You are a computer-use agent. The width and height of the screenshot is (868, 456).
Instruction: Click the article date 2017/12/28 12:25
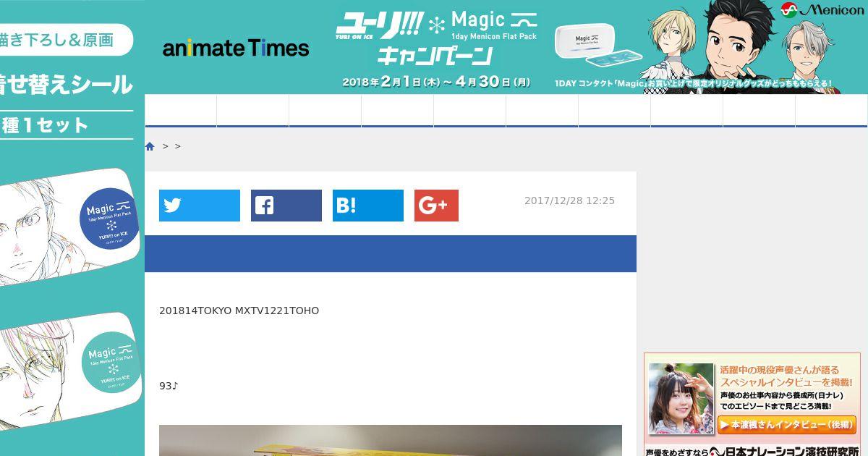pyautogui.click(x=569, y=200)
